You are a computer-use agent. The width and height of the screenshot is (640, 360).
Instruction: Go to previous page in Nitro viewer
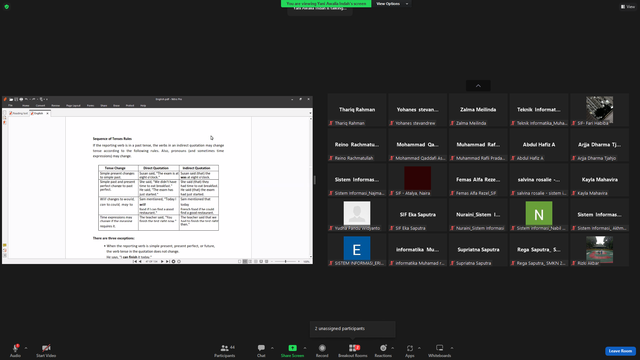pos(140,261)
